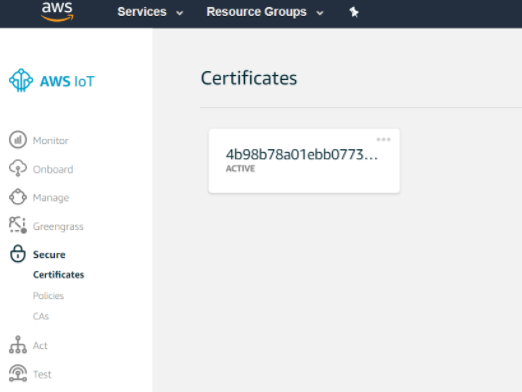Click the pin shortcuts icon in top bar
Image resolution: width=522 pixels, height=392 pixels.
354,12
